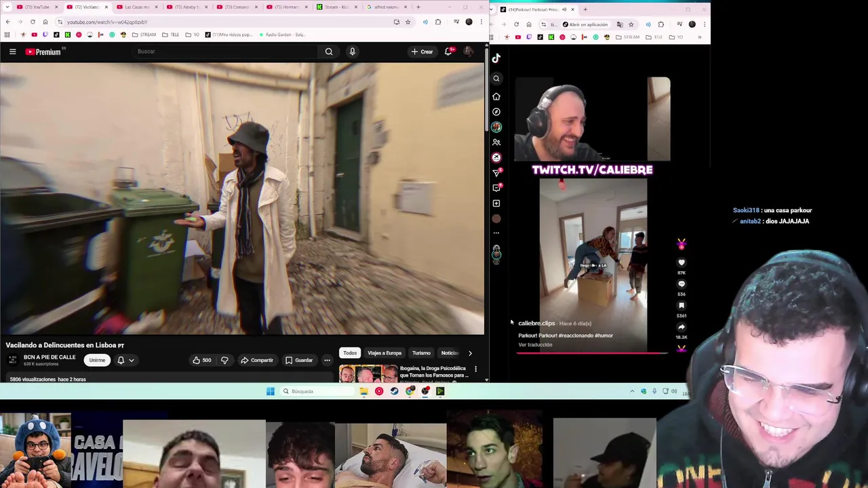Switch to the Stream Kick browser tab

[336, 7]
